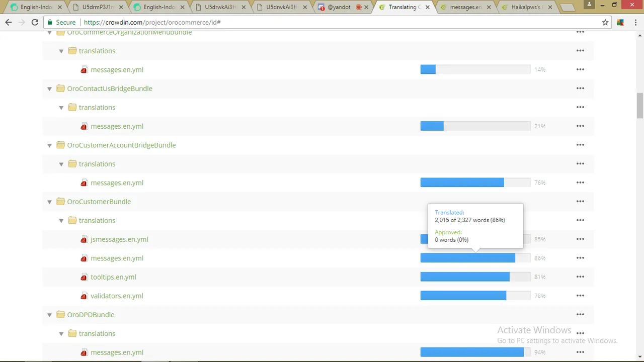Open tooltips.en.yml file link
Viewport: 644px width, 362px height.
[x=113, y=277]
